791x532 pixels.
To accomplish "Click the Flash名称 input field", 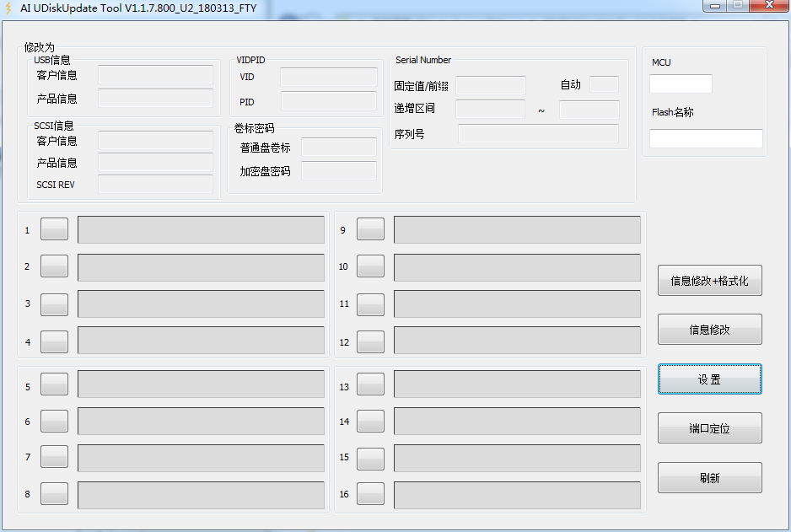I will coord(706,138).
